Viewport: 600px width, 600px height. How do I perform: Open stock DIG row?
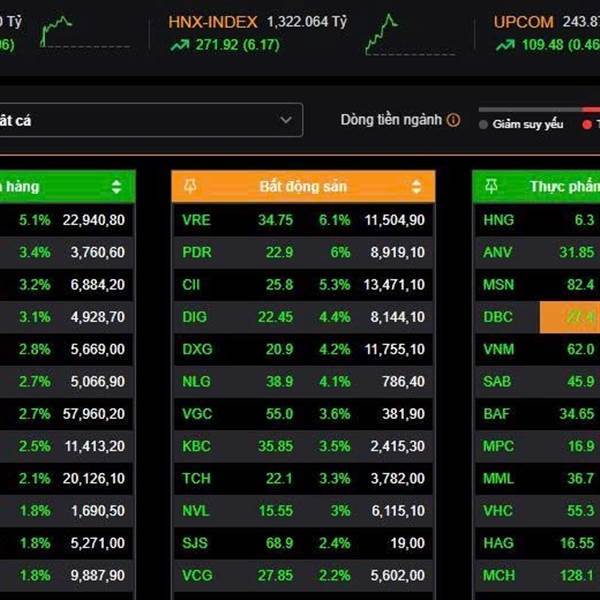click(303, 317)
